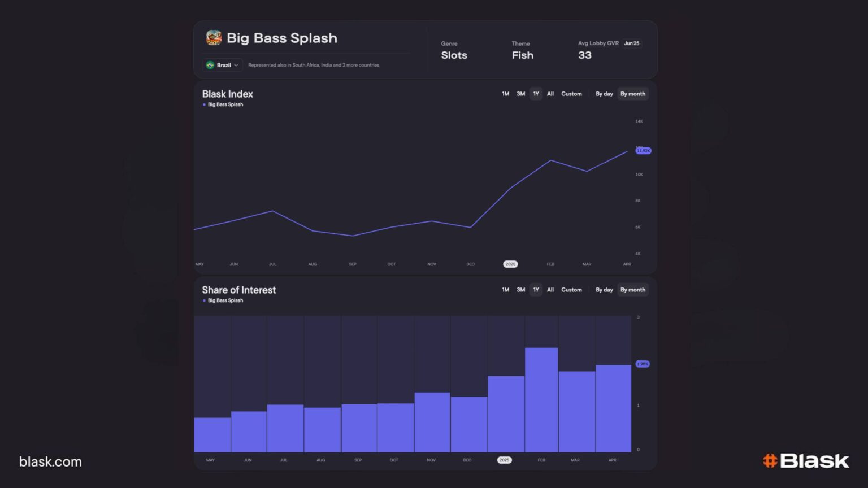This screenshot has height=488, width=868.
Task: Click the Big Bass Splash legend dot in Share of Interest
Action: coord(204,300)
